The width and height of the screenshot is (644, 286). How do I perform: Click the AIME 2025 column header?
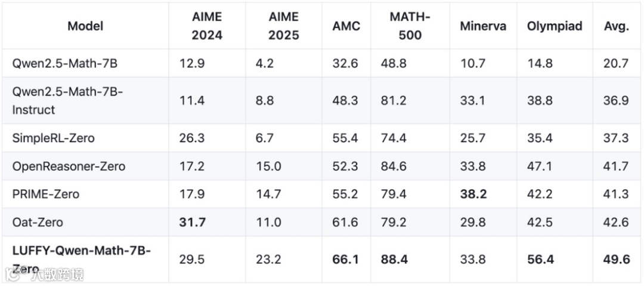point(283,26)
